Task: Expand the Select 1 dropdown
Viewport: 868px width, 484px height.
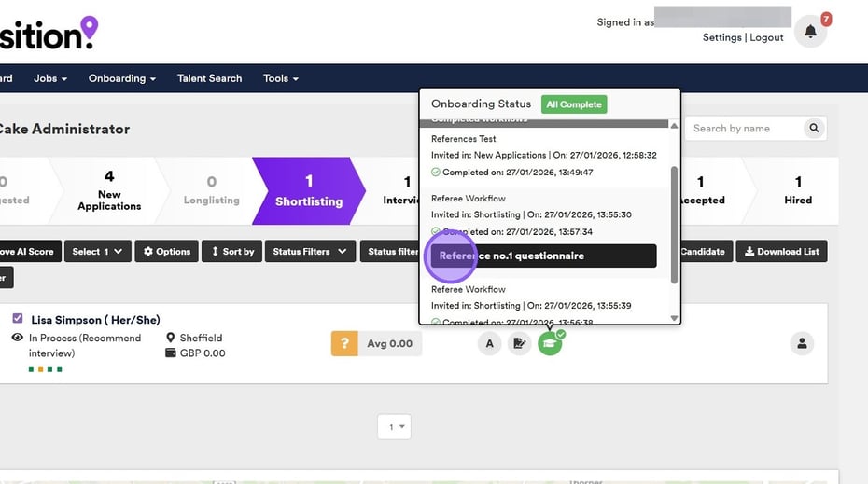Action: [x=97, y=252]
